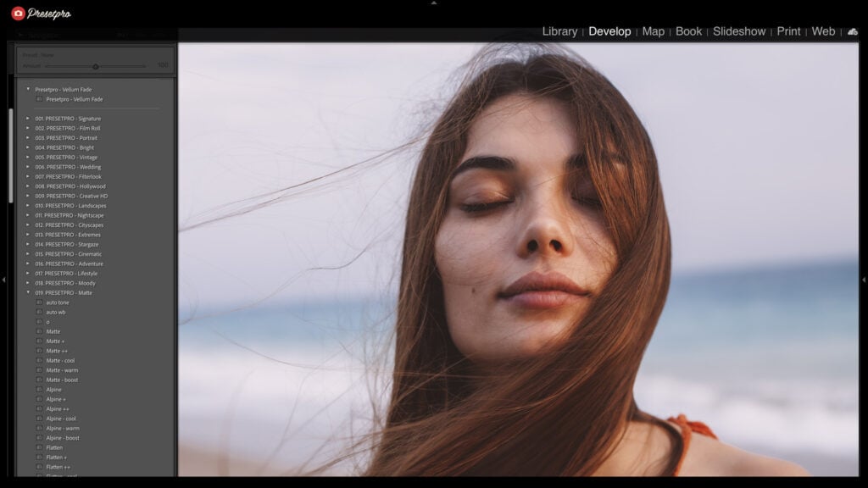Viewport: 868px width, 488px height.
Task: Click the preview icon beside Alpine - cool
Action: [x=39, y=419]
